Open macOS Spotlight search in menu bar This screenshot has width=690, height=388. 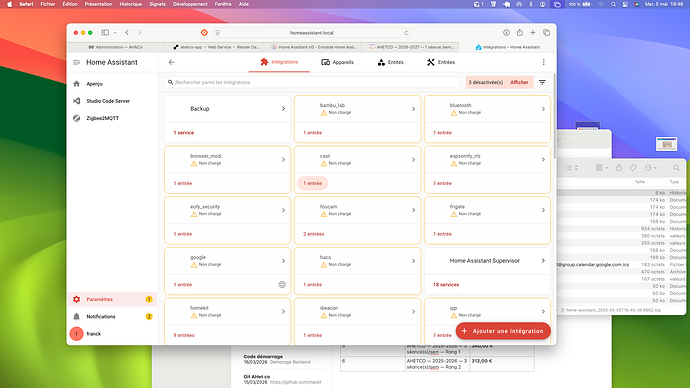tap(613, 4)
